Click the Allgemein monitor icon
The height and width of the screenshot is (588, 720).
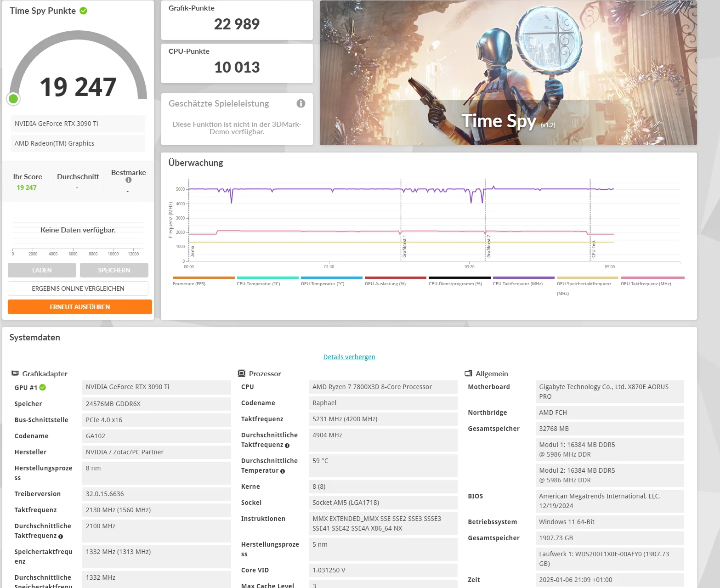tap(468, 373)
